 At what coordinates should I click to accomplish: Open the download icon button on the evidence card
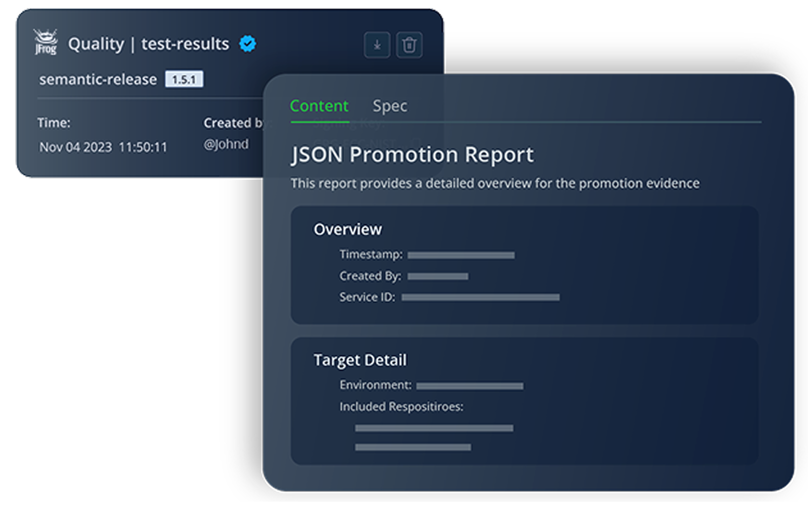(377, 45)
